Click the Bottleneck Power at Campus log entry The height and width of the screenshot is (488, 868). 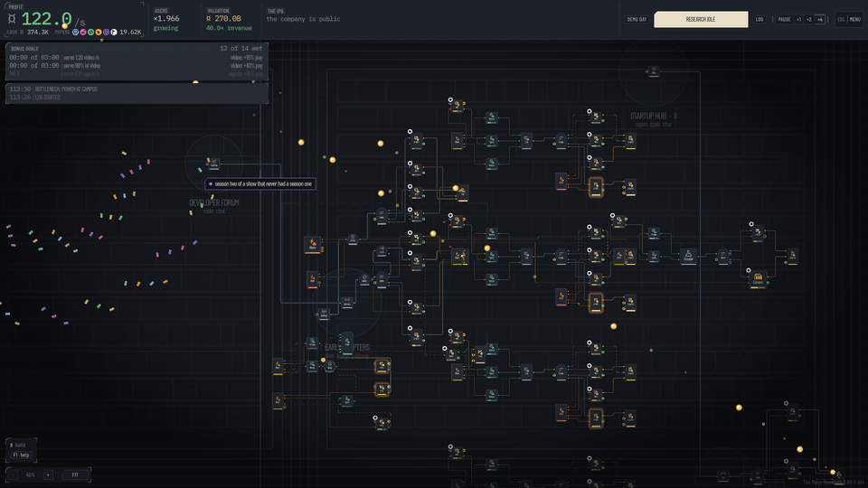tap(137, 89)
